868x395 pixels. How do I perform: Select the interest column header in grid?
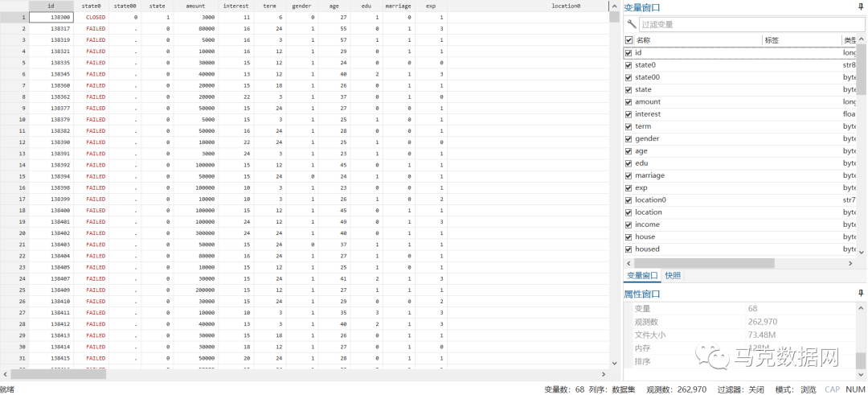tap(235, 6)
